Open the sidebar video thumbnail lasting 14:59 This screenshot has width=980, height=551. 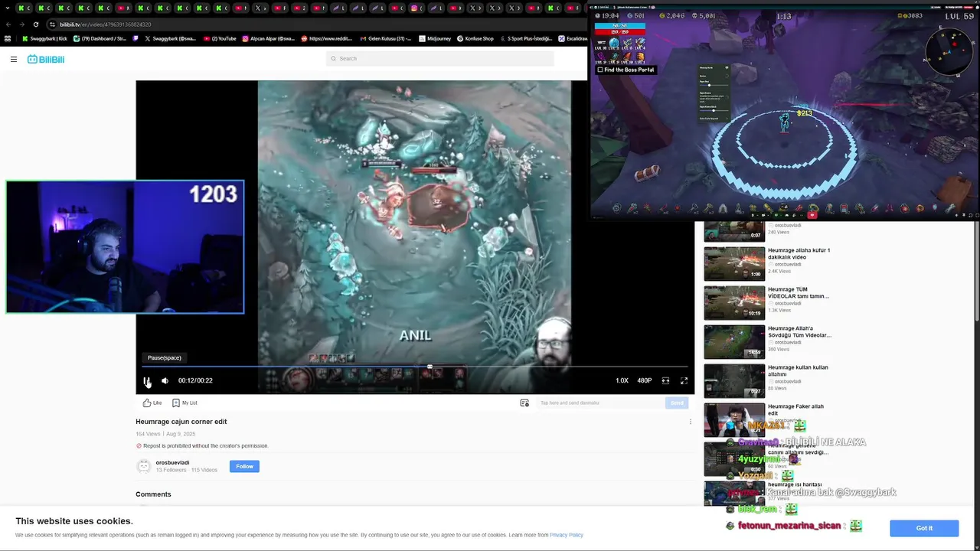click(734, 341)
